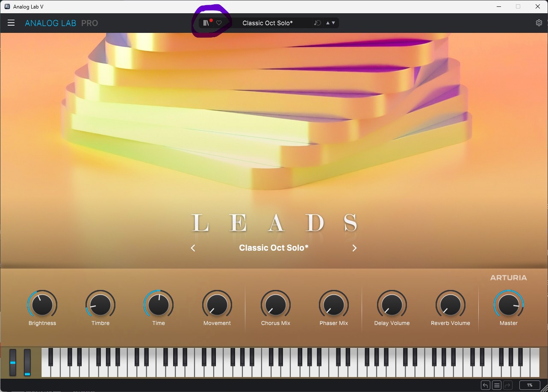This screenshot has height=392, width=548.
Task: Select previous preset with up arrow
Action: (328, 23)
